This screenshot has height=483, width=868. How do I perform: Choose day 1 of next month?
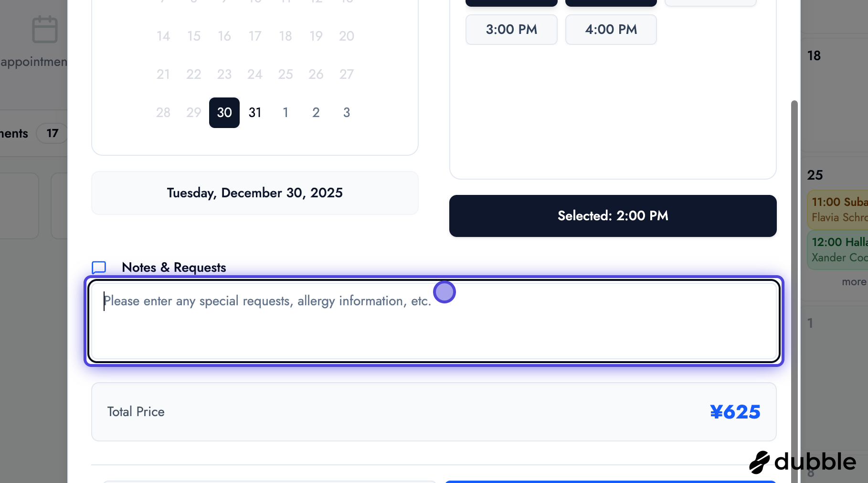pos(286,113)
